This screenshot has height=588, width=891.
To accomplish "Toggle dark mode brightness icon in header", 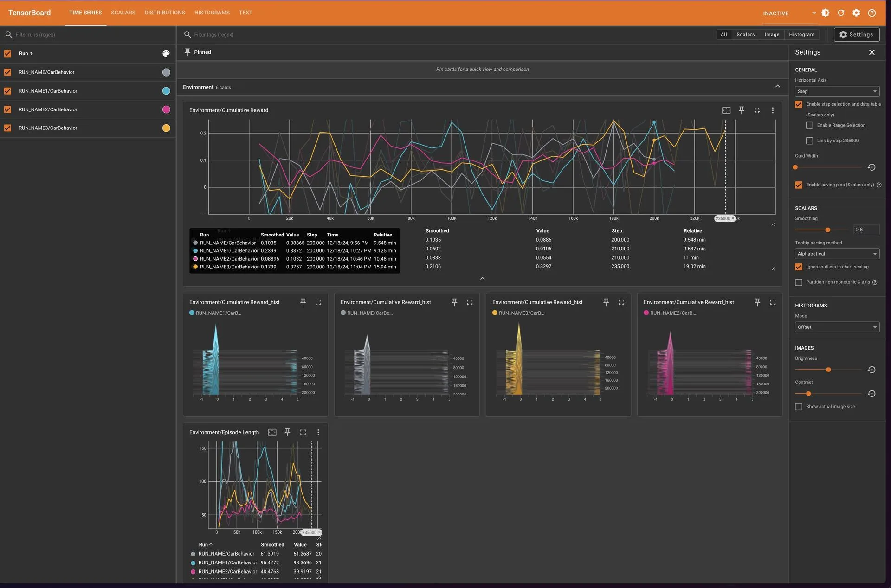I will tap(825, 13).
